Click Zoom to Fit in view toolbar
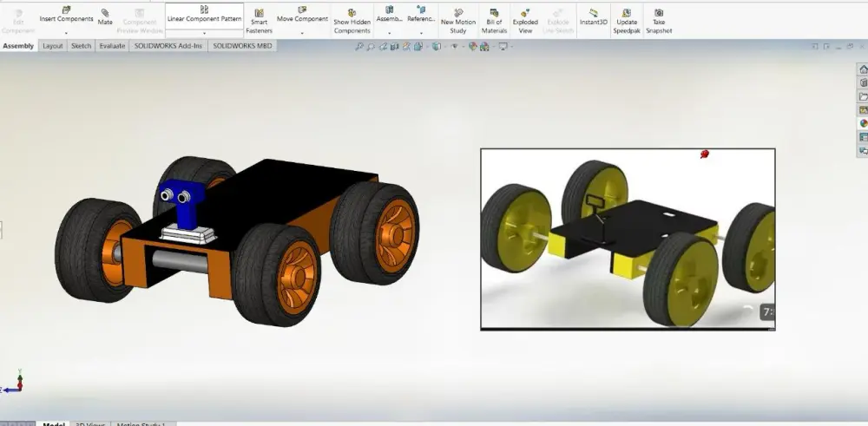Screen dimensions: 868x426 (x=358, y=47)
